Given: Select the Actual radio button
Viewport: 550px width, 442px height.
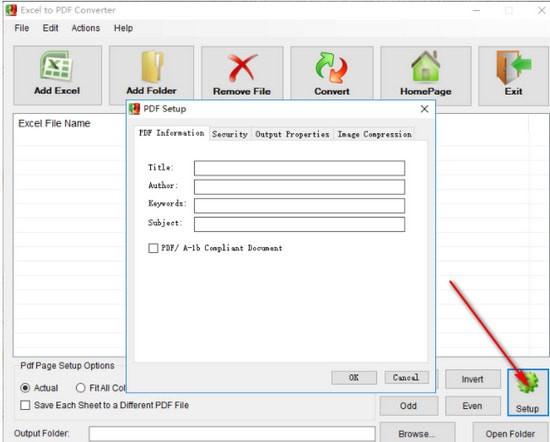Looking at the screenshot, I should click(x=25, y=388).
